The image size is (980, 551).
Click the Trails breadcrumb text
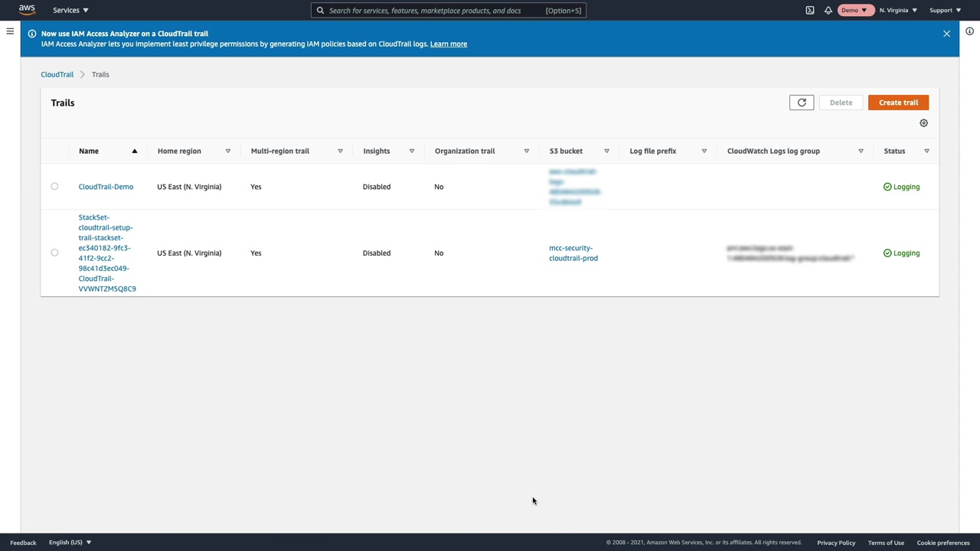click(x=100, y=75)
